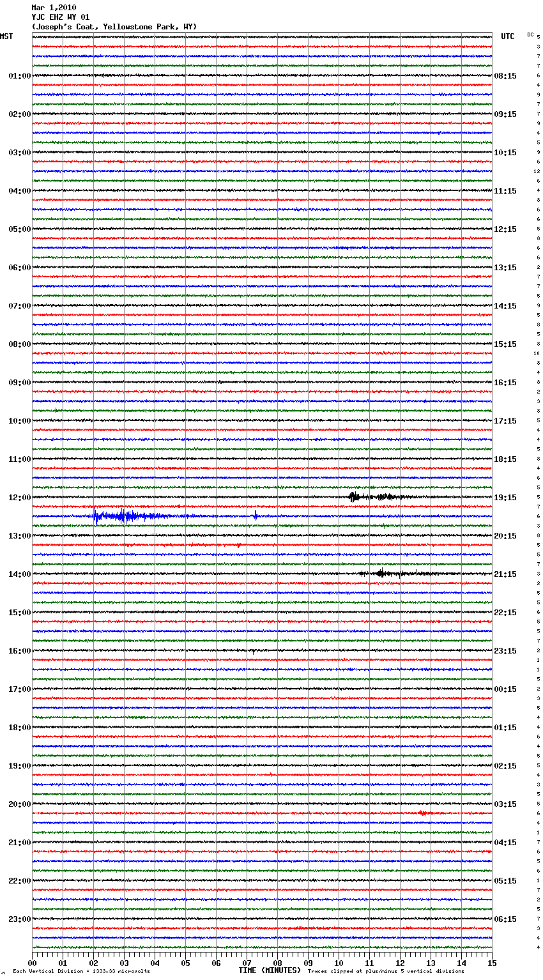Select the 12:00 MST time label

click(20, 498)
